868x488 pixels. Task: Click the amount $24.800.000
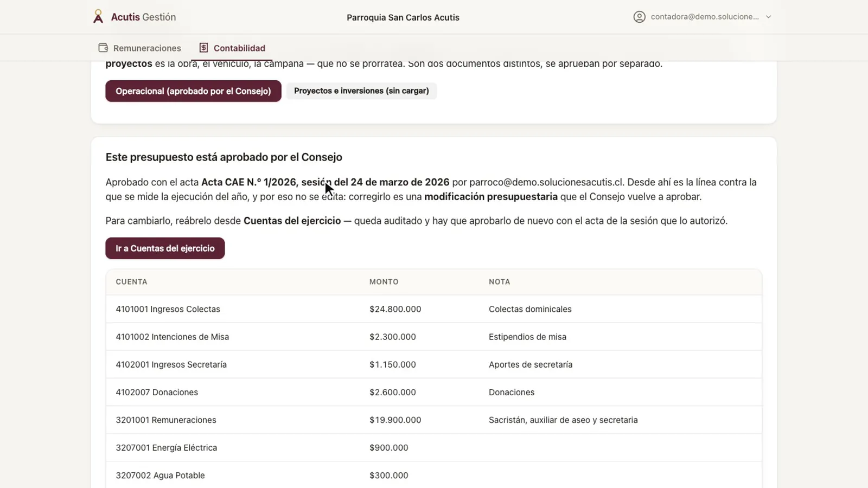(x=395, y=309)
